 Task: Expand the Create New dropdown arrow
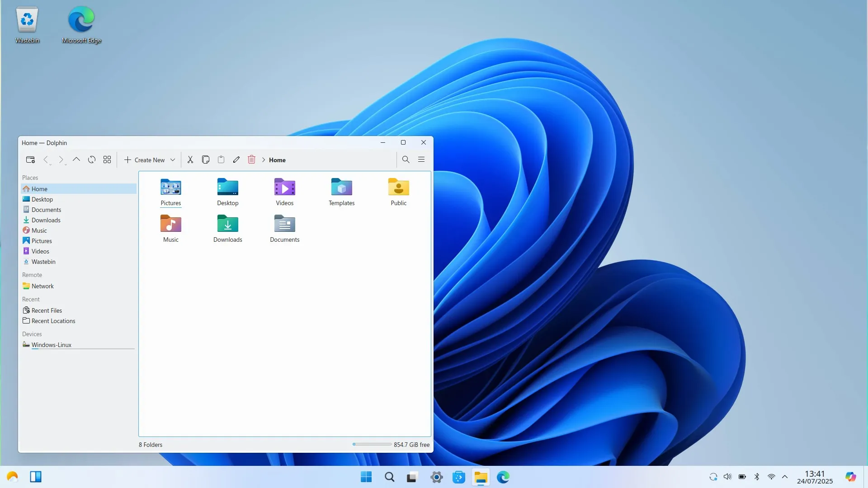click(173, 160)
